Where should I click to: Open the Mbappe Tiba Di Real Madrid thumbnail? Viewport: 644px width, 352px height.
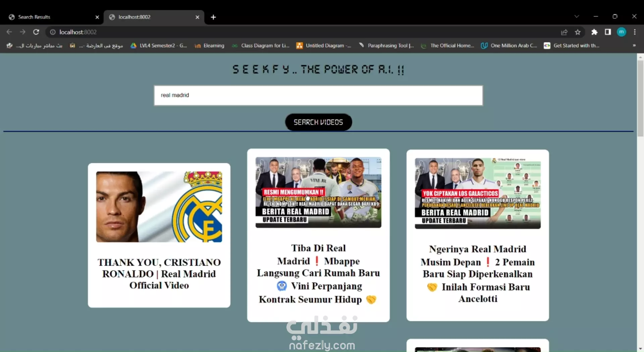click(318, 193)
